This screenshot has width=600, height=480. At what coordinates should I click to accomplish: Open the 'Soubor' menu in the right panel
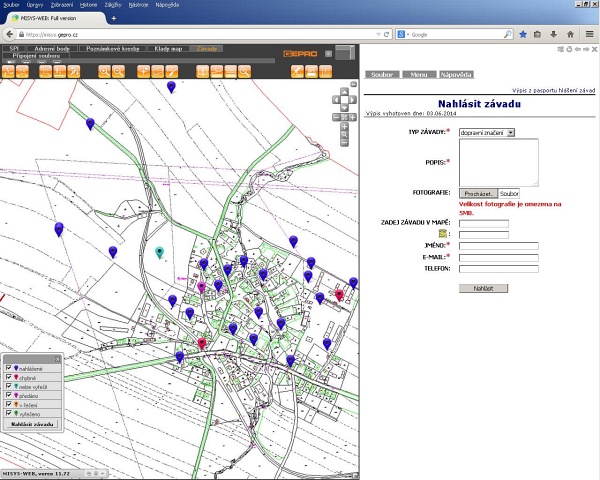click(382, 75)
